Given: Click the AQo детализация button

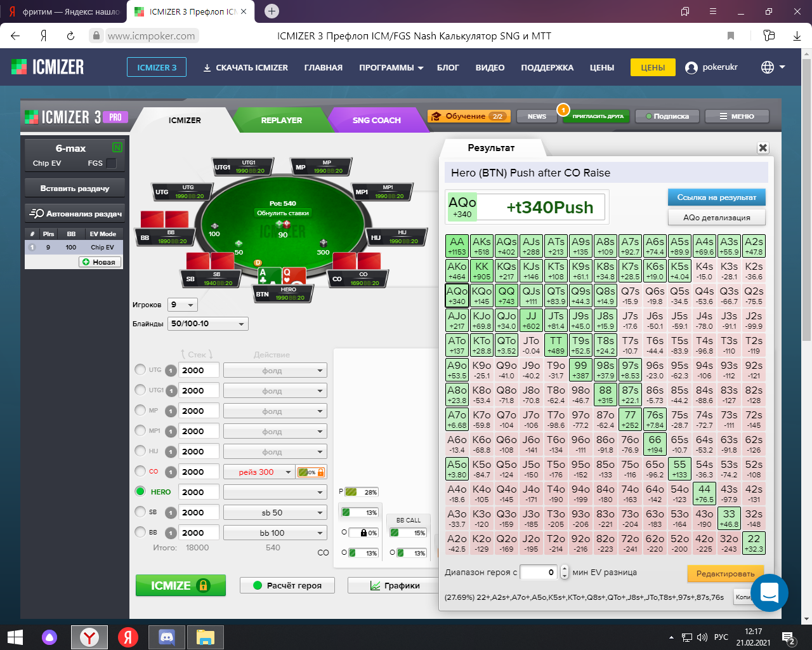Looking at the screenshot, I should pyautogui.click(x=717, y=218).
